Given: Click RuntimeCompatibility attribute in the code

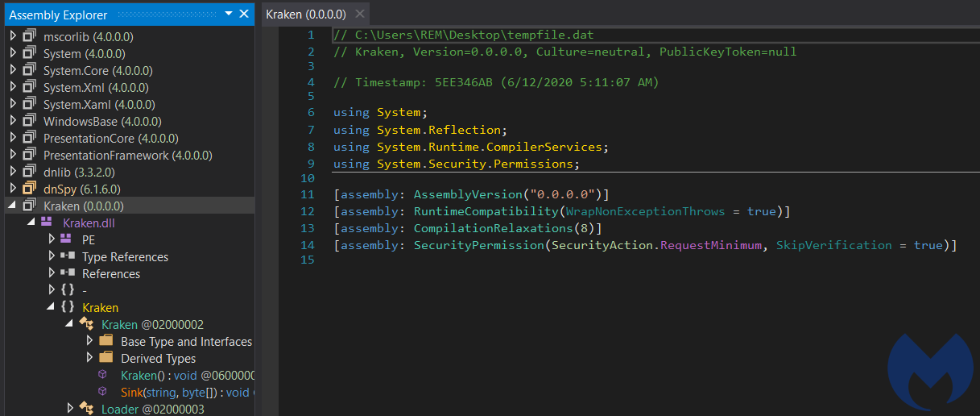Looking at the screenshot, I should point(486,211).
